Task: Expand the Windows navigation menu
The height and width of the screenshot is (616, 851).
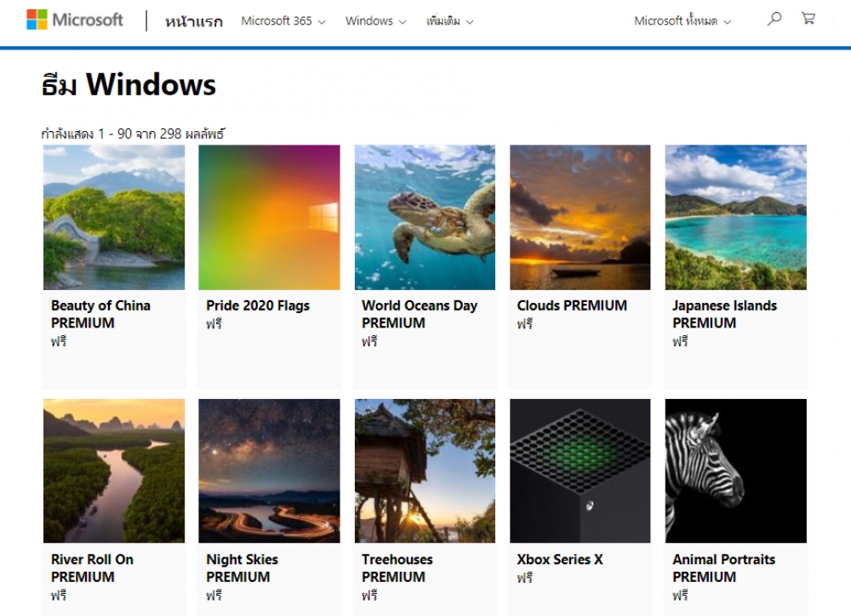Action: click(375, 21)
